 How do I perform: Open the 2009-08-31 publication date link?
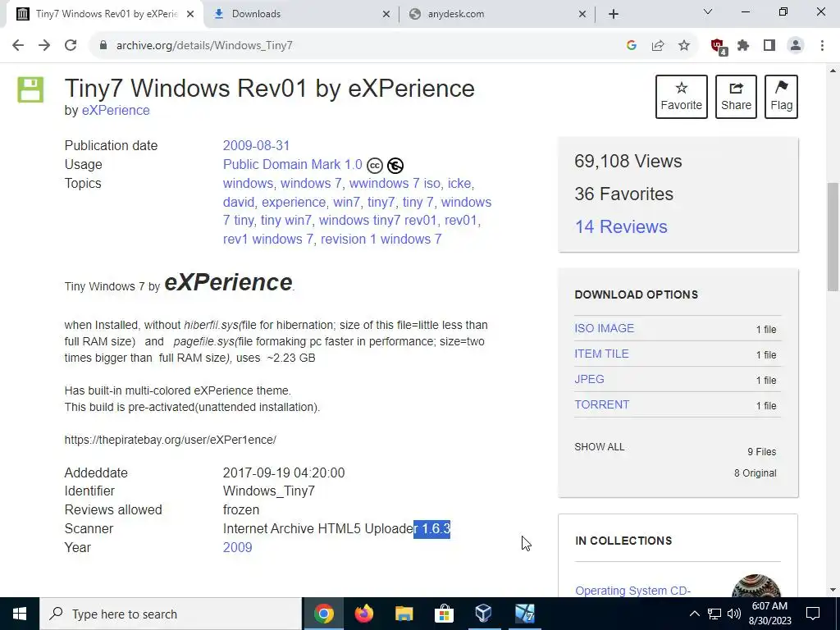click(x=256, y=146)
